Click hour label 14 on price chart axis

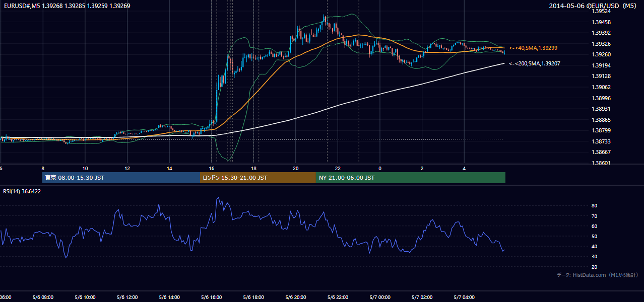[169, 168]
